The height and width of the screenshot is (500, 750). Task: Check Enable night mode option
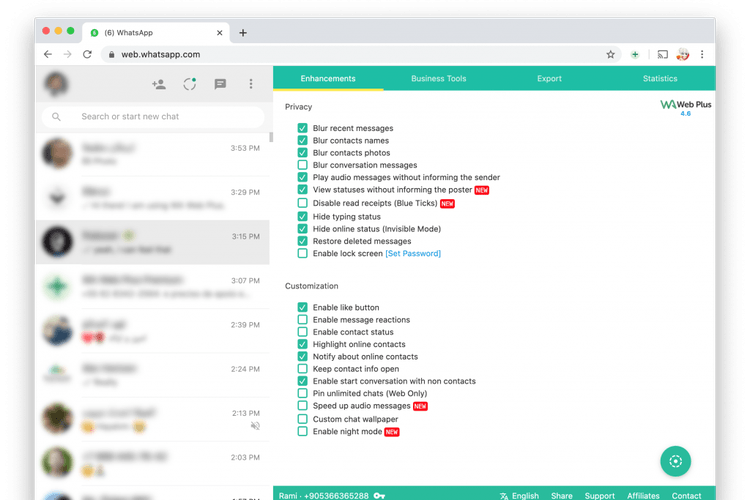tap(302, 432)
